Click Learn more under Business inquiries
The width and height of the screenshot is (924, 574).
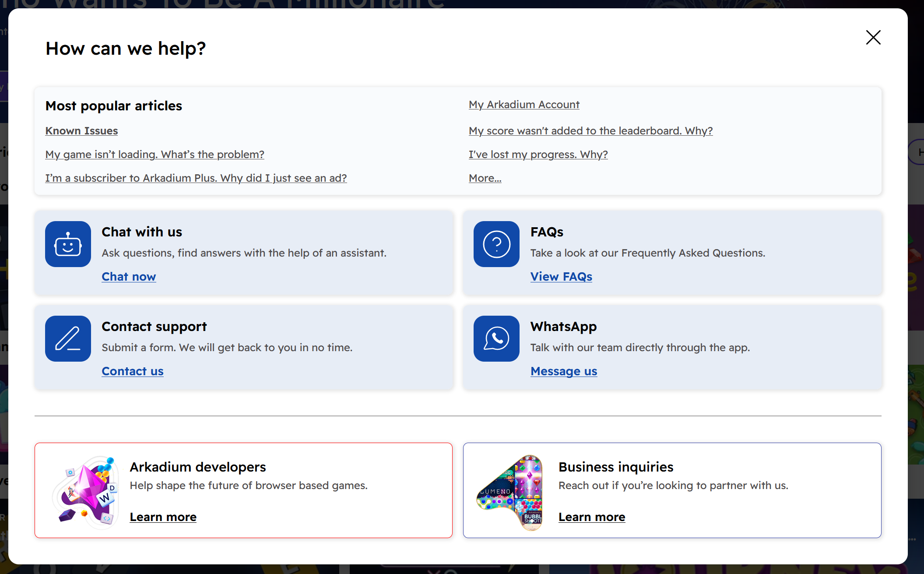(x=592, y=517)
